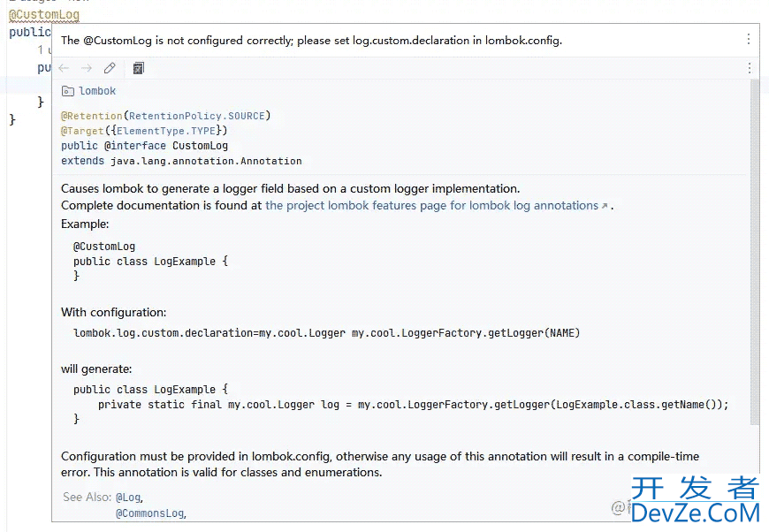769x532 pixels.
Task: Open documentation in tool window icon
Action: [138, 68]
